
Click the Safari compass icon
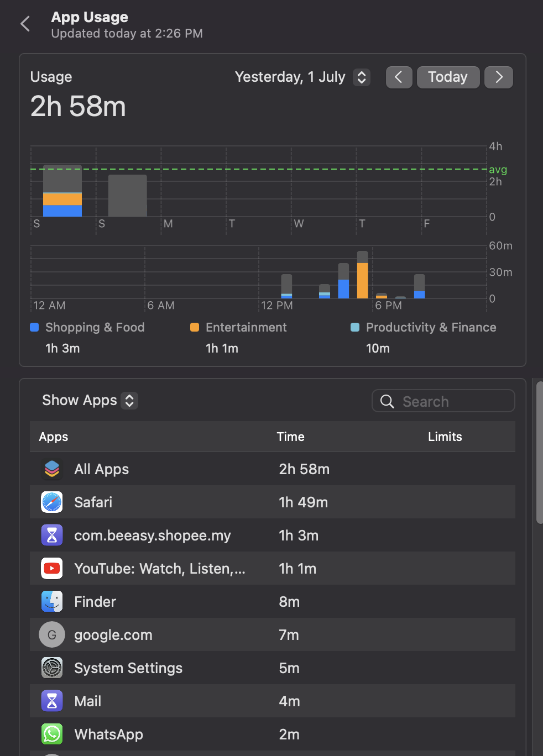pyautogui.click(x=52, y=502)
